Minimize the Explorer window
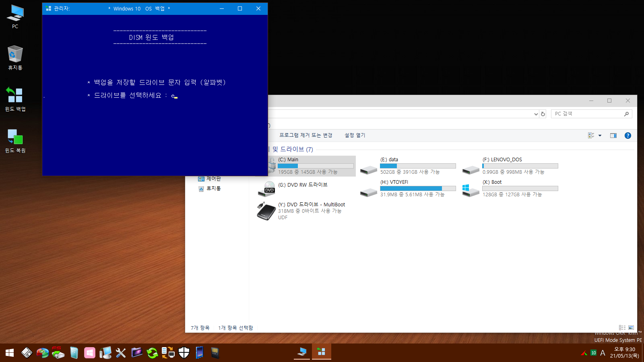The height and width of the screenshot is (362, 644). (591, 101)
